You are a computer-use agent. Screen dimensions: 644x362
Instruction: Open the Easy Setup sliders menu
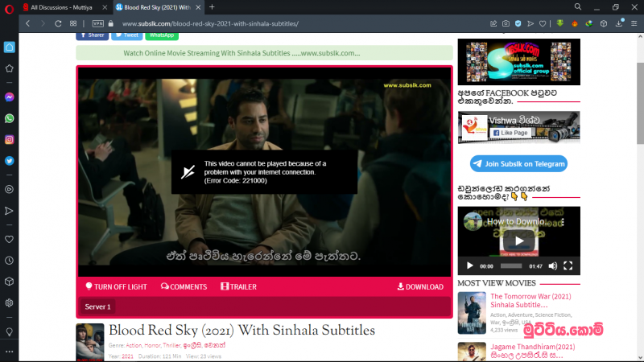(634, 24)
